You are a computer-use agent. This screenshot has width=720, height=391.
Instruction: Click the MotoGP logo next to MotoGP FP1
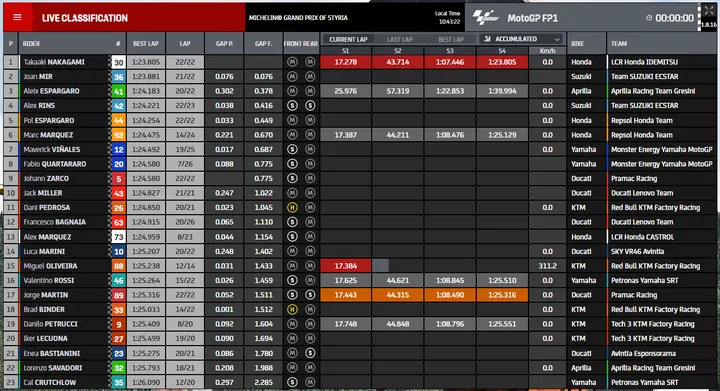point(486,18)
